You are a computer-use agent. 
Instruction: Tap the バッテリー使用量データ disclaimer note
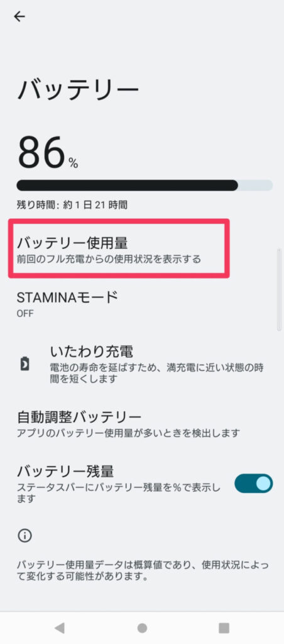(x=143, y=571)
